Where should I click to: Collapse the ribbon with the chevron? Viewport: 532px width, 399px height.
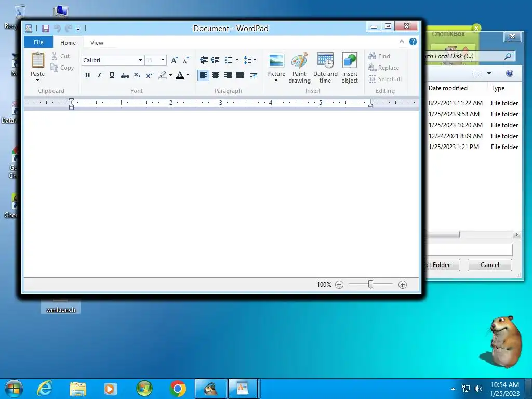tap(402, 42)
